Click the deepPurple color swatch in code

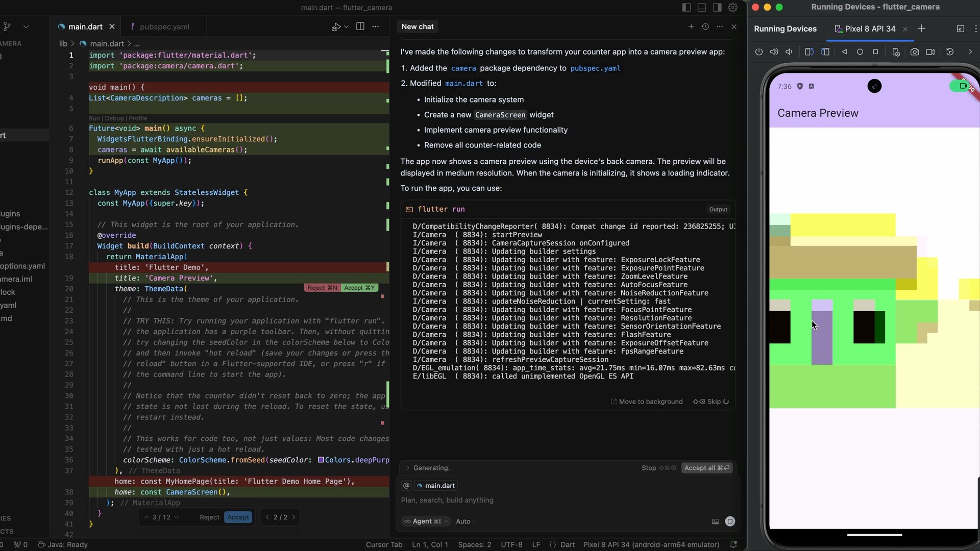pos(321,460)
